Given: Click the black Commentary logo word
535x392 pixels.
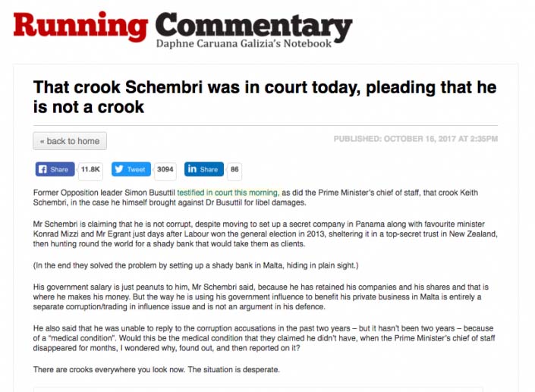Looking at the screenshot, I should point(254,26).
